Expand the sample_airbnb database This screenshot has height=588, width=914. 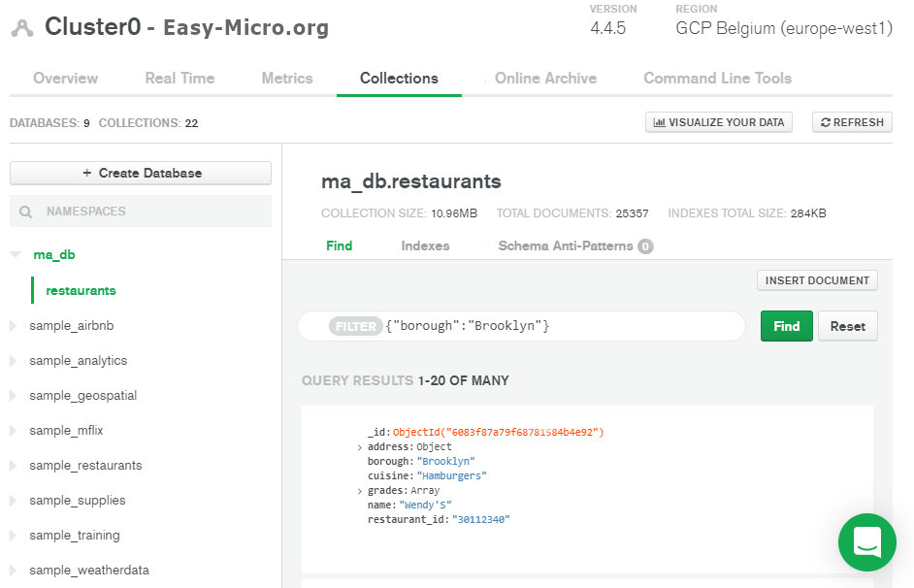coord(13,326)
